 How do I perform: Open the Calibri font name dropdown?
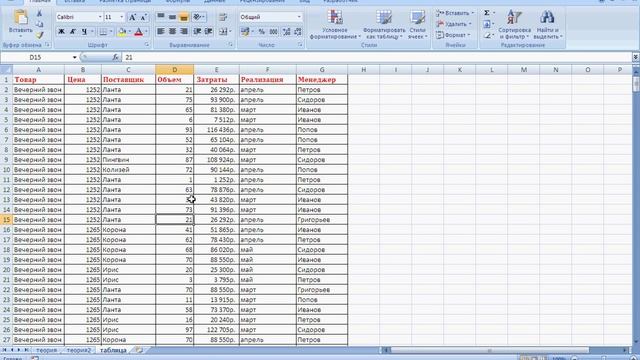click(x=100, y=17)
